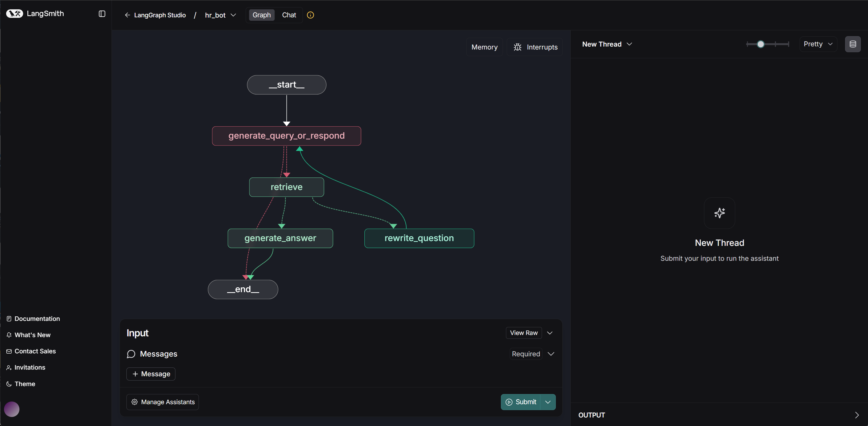
Task: Click the Invitations person icon
Action: 9,367
